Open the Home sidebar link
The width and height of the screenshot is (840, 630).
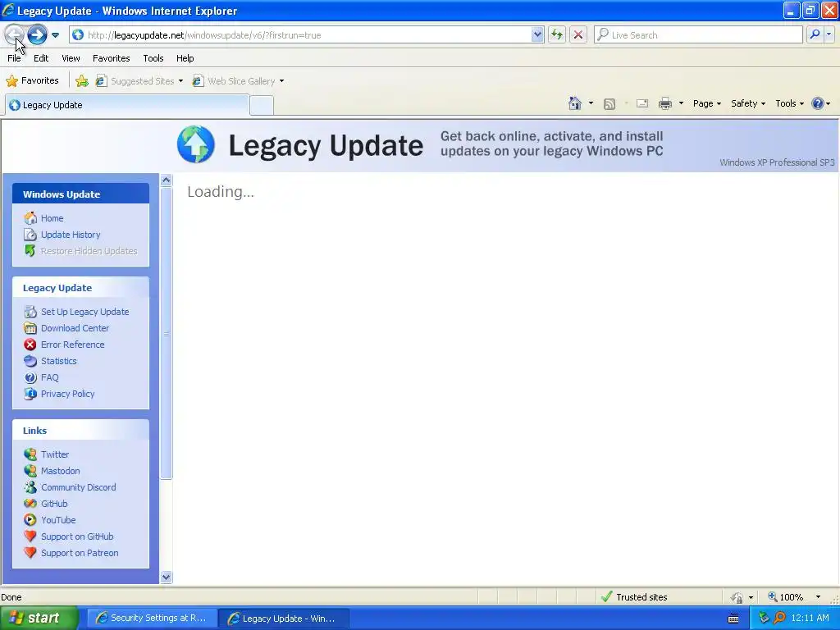pyautogui.click(x=52, y=218)
